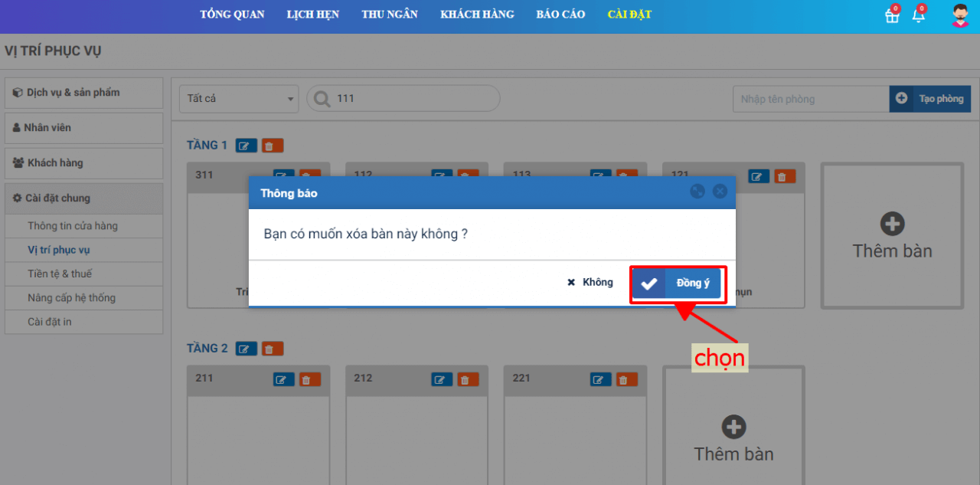The width and height of the screenshot is (980, 485).
Task: Edit table 211 using its pencil icon
Action: tap(283, 379)
